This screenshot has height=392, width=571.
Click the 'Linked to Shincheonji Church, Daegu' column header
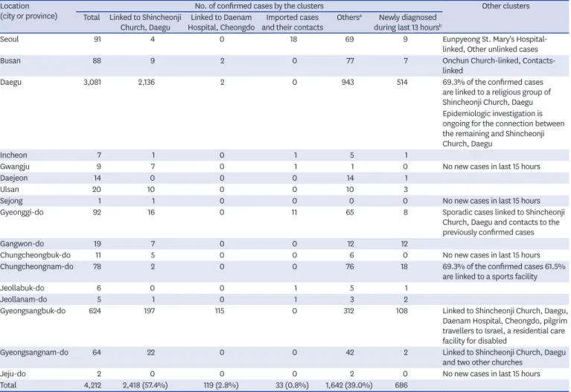tap(145, 22)
